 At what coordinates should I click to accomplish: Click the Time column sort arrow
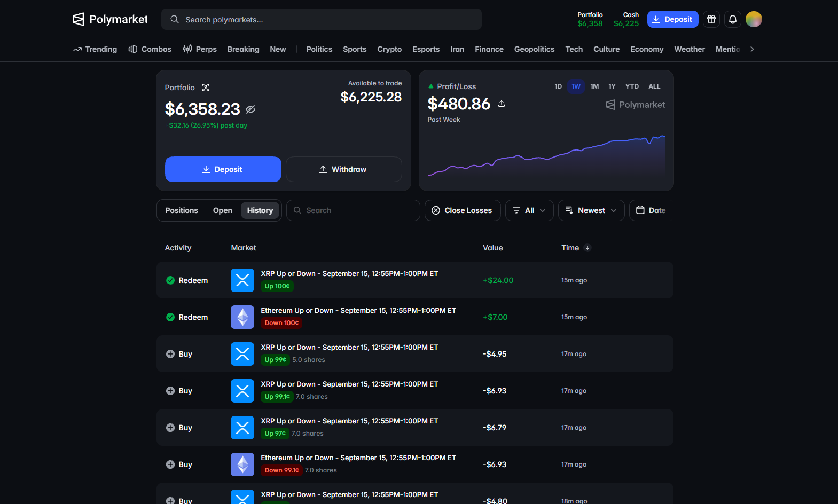point(588,248)
